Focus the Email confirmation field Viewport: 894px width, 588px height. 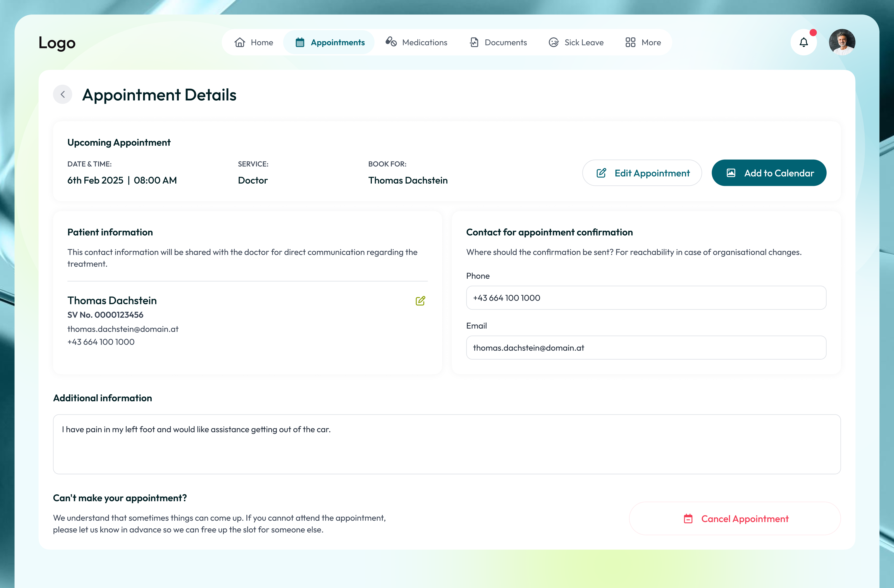[x=646, y=348]
